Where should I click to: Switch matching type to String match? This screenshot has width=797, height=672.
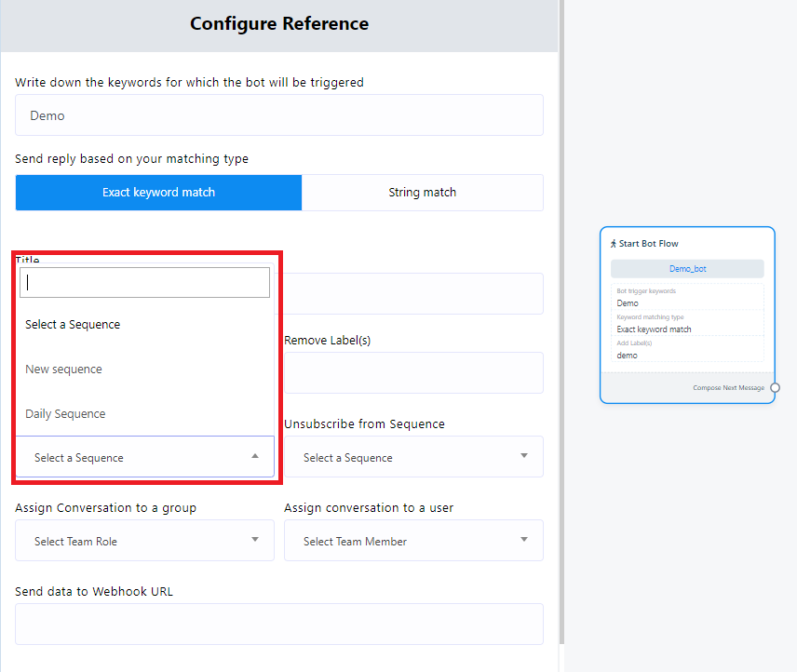coord(422,193)
